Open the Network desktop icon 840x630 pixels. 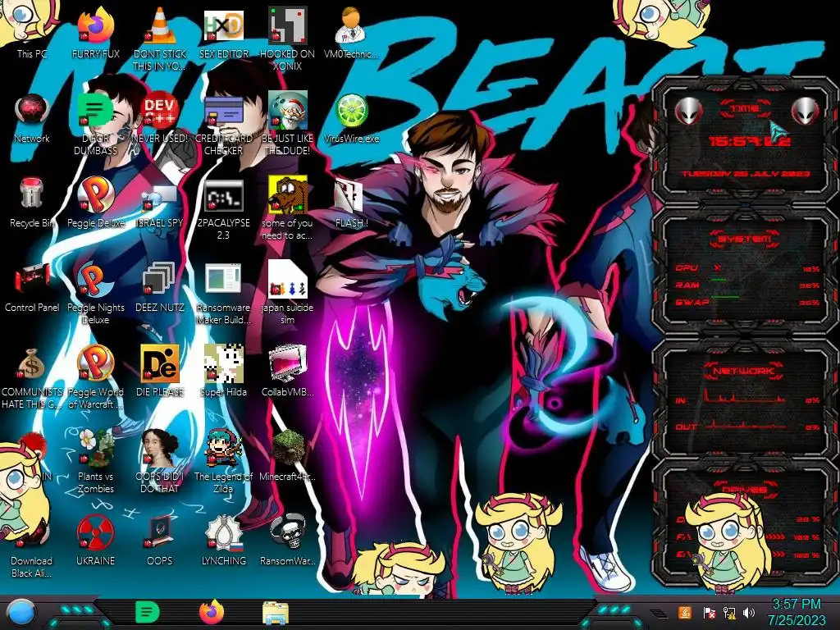32,118
